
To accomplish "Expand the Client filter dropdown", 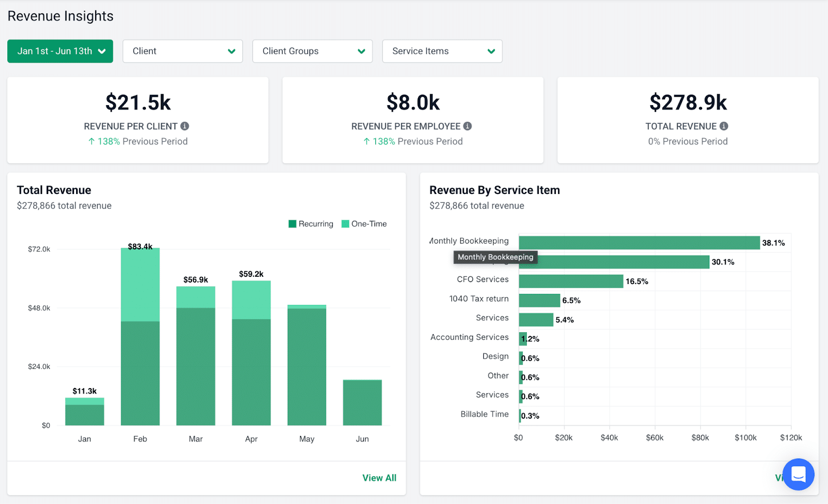I will coord(183,51).
